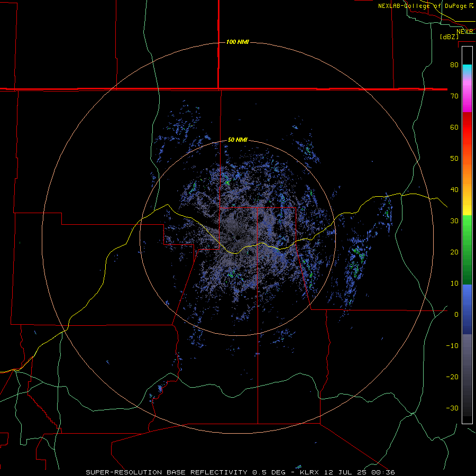Image resolution: width=476 pixels, height=476 pixels.
Task: Click the 30 value on dBZ scale
Action: point(454,221)
